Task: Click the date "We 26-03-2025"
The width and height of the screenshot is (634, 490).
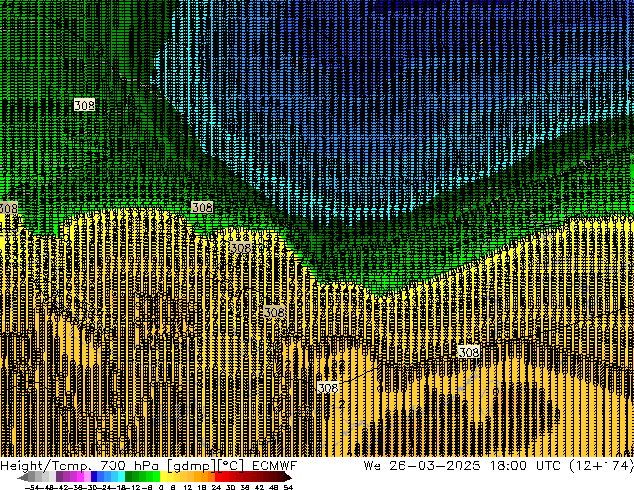Action: point(422,466)
